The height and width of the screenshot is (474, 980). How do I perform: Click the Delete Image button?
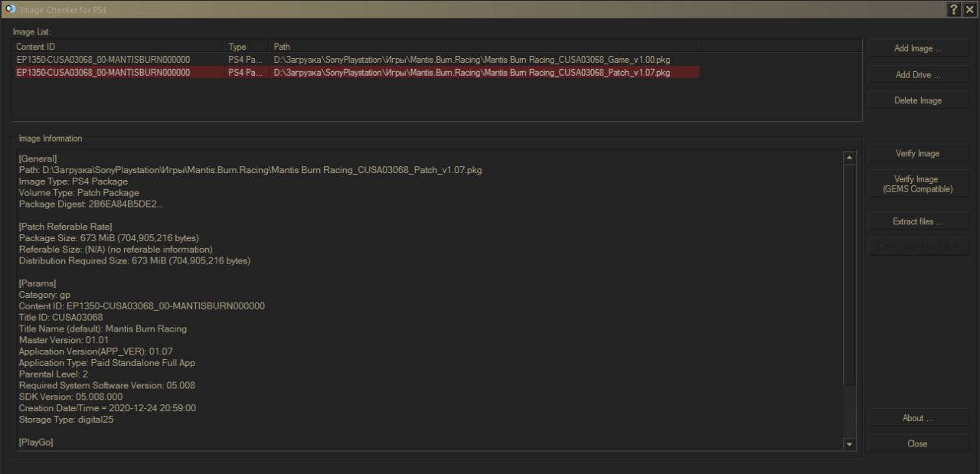pyautogui.click(x=918, y=100)
